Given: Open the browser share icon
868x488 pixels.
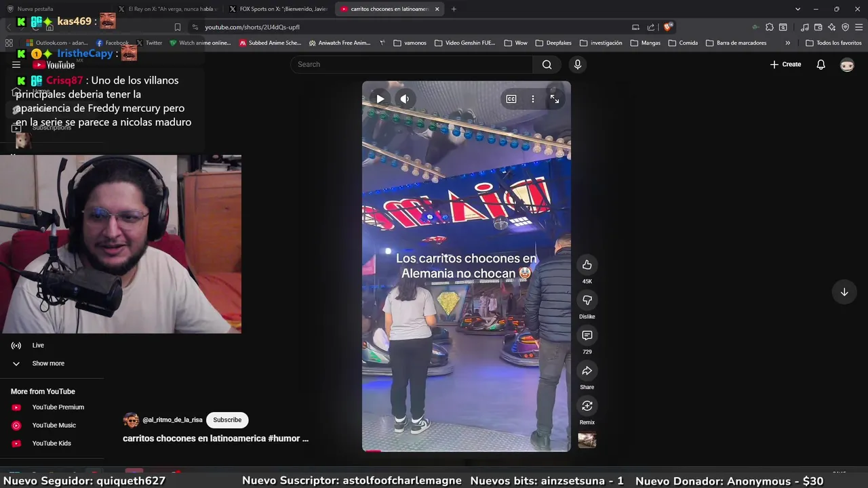Looking at the screenshot, I should click(x=651, y=27).
